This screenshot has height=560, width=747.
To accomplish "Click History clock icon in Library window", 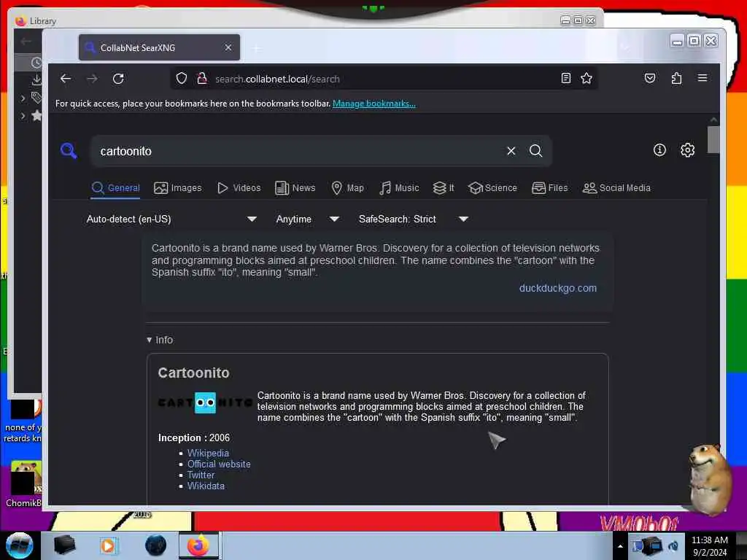I will click(36, 63).
